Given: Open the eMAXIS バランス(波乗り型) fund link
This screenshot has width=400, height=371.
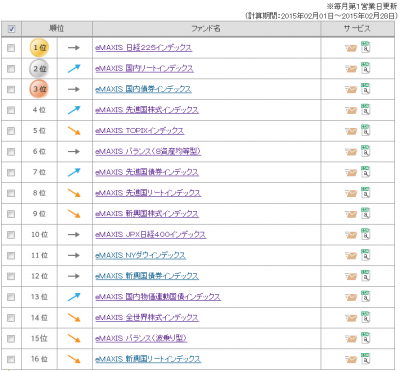Looking at the screenshot, I should (x=141, y=338).
